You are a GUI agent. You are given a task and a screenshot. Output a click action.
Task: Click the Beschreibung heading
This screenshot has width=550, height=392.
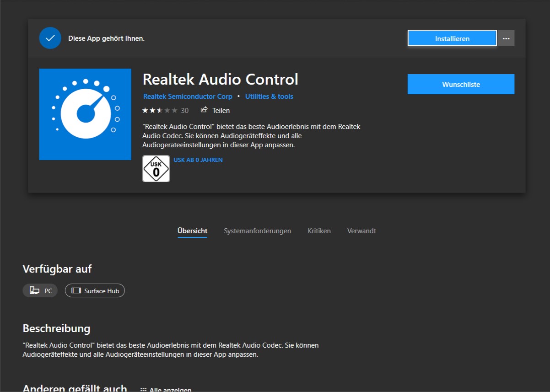click(x=56, y=328)
